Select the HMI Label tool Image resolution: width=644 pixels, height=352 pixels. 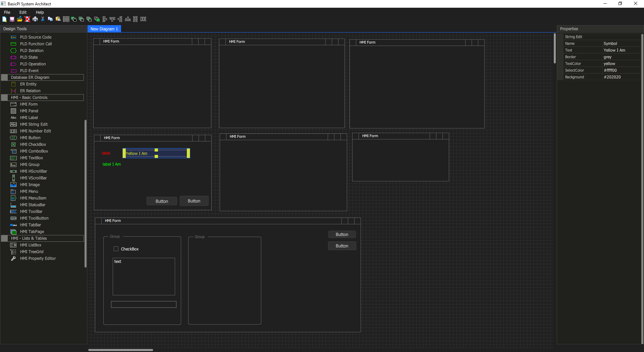point(29,118)
